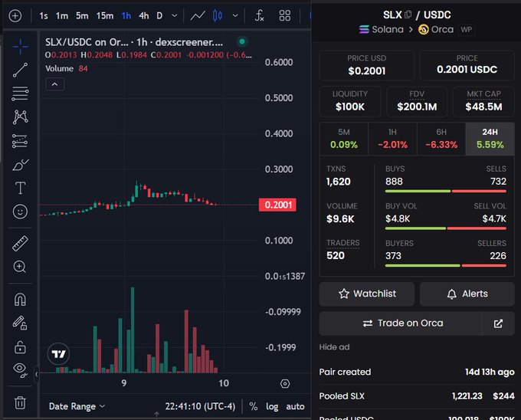Click the buyers versus sellers ratio bar
The width and height of the screenshot is (521, 420).
click(x=446, y=266)
